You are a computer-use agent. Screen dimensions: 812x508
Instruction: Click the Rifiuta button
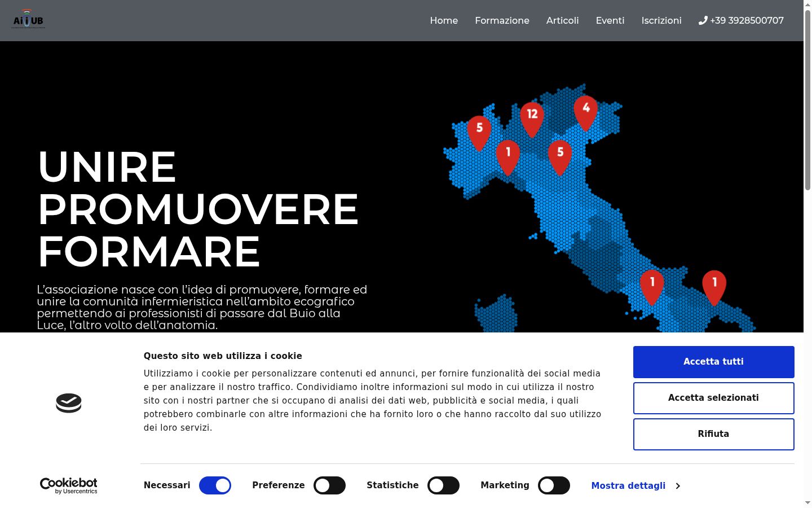click(x=713, y=434)
